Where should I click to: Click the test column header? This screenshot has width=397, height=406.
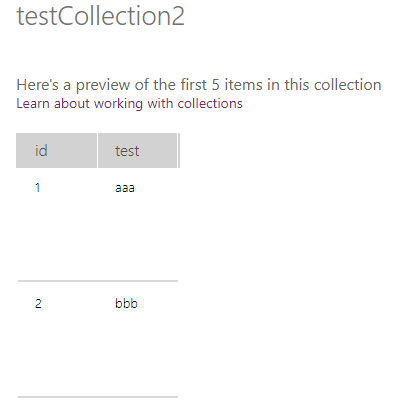[x=137, y=150]
